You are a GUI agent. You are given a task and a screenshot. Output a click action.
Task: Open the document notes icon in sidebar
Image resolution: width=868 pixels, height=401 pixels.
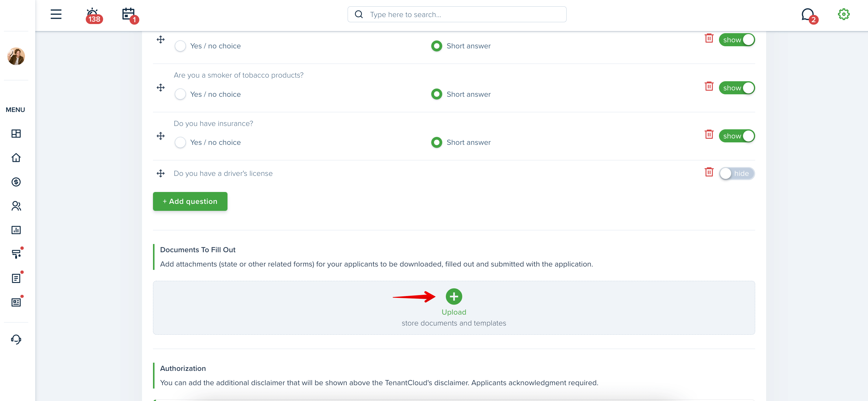point(17,277)
